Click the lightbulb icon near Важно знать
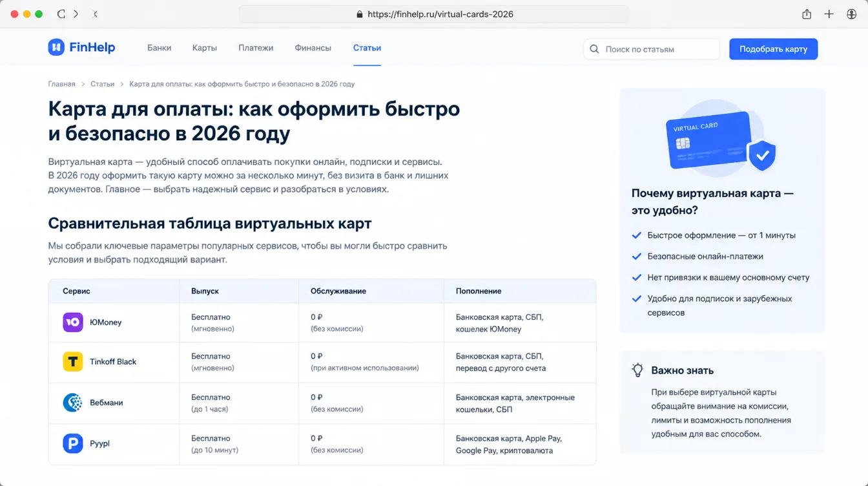Screen dimensions: 868x486 (x=637, y=370)
